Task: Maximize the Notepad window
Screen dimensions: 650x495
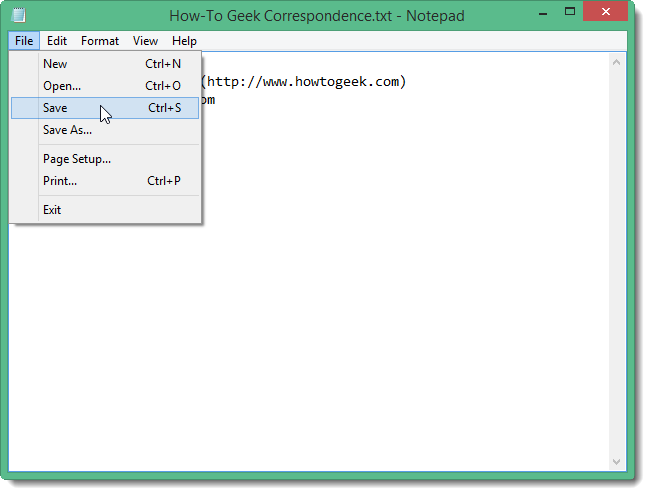Action: (570, 12)
